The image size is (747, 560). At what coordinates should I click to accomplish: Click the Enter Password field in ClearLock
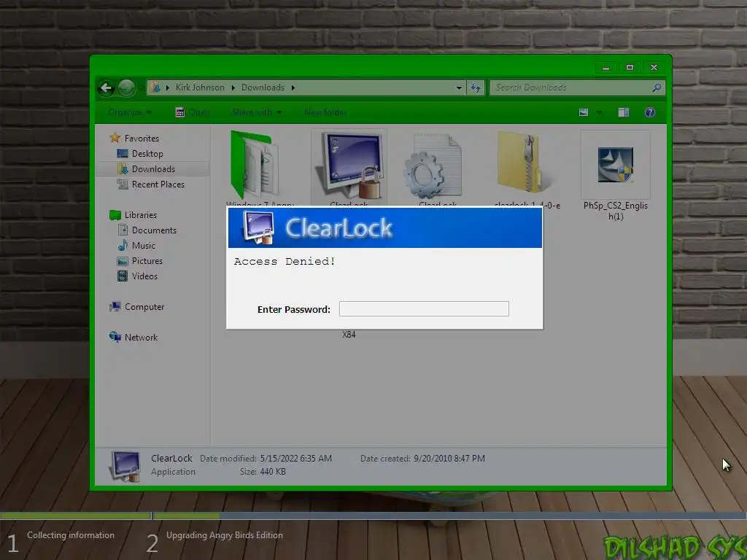(x=424, y=309)
